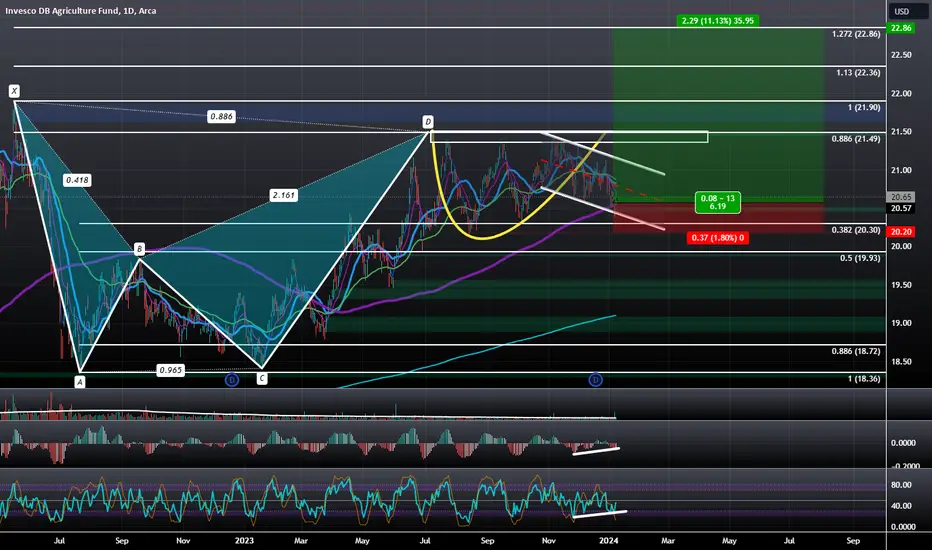Open the USD currency selector
Screen dimensions: 932x550
click(x=902, y=11)
